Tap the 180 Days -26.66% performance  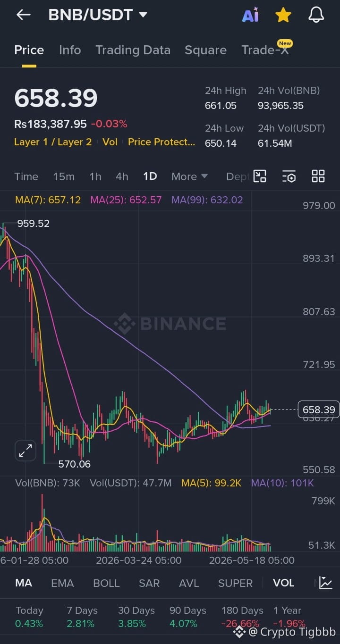pos(242,617)
